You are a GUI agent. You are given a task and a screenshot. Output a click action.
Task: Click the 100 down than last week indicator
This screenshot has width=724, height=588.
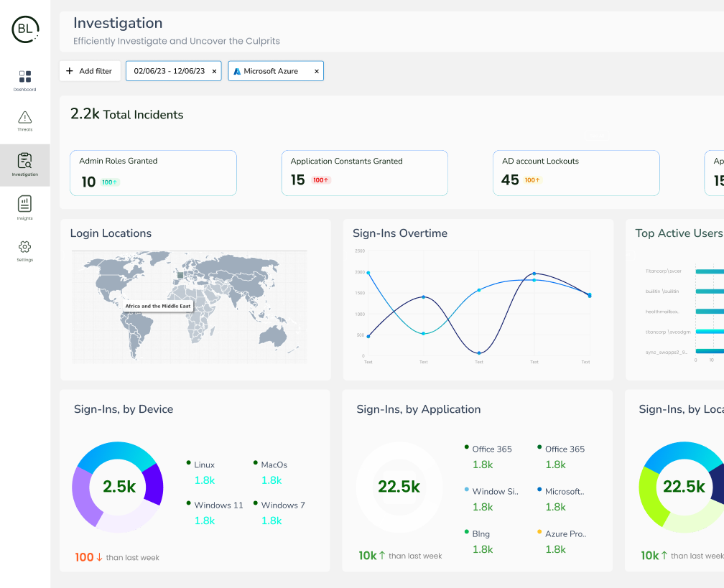coord(117,557)
